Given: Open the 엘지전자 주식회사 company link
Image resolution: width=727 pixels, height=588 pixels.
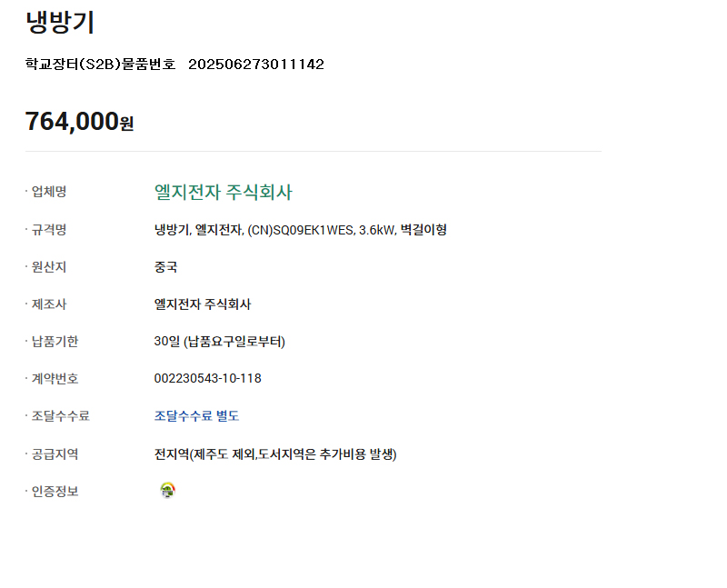Looking at the screenshot, I should point(223,192).
